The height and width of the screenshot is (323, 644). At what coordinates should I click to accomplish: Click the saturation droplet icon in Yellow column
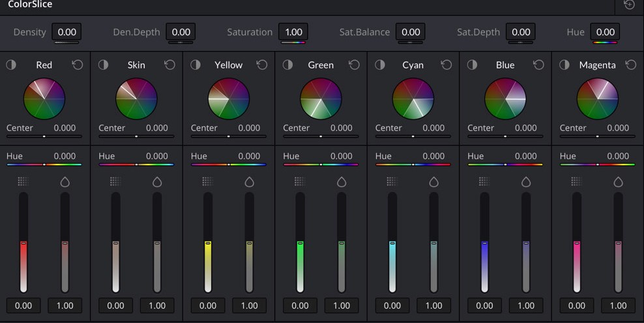(x=249, y=181)
